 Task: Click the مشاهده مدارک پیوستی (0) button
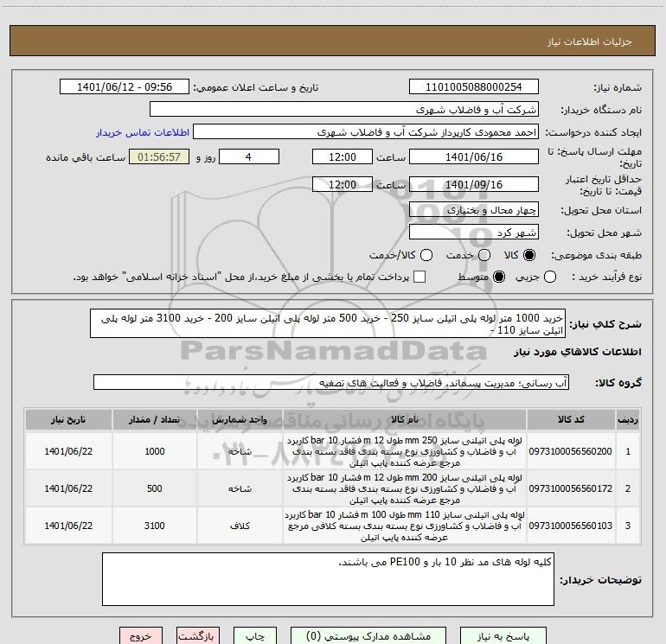click(368, 636)
